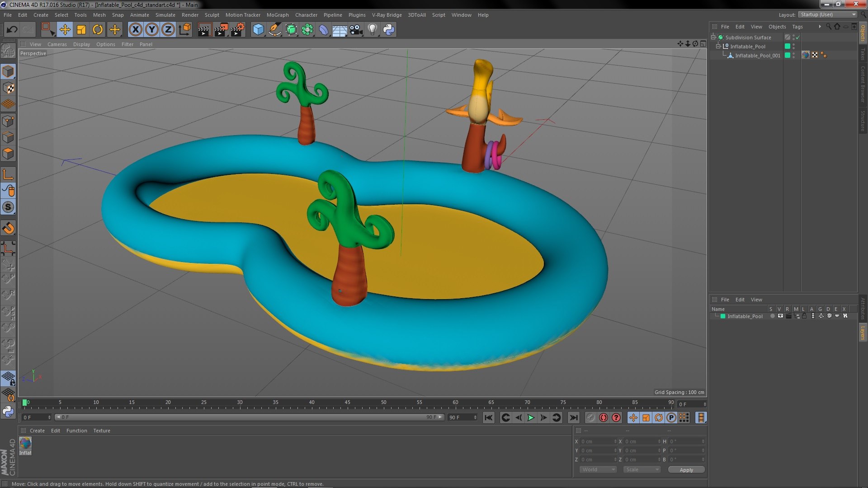Click the Render View clapperboard icon
868x488 pixels.
(x=204, y=30)
